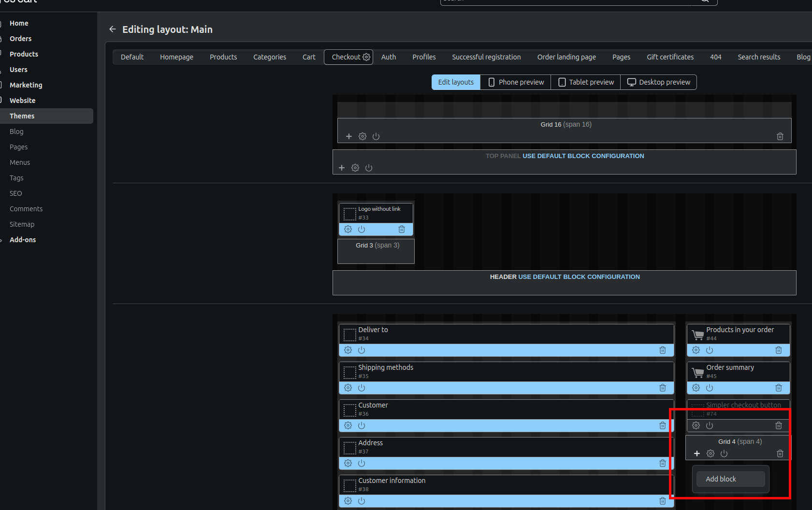Click Top Panel use default block configuration link
The height and width of the screenshot is (510, 812).
583,156
